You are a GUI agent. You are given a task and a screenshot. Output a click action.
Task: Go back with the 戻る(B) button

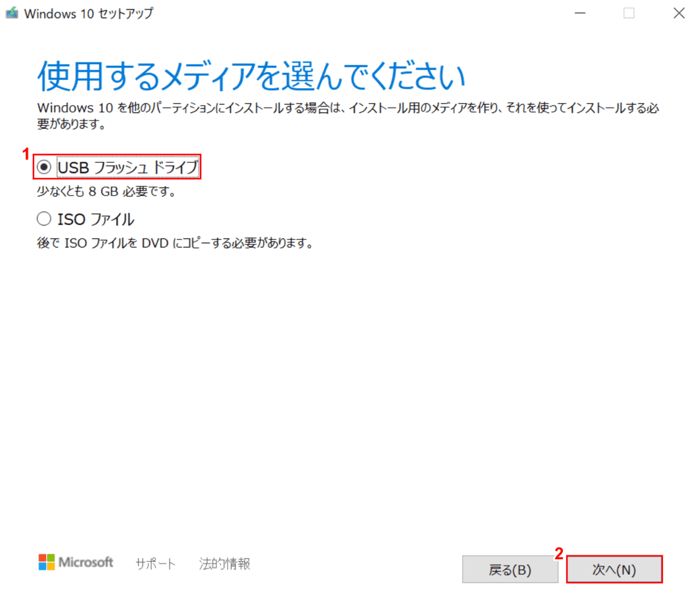click(x=510, y=569)
